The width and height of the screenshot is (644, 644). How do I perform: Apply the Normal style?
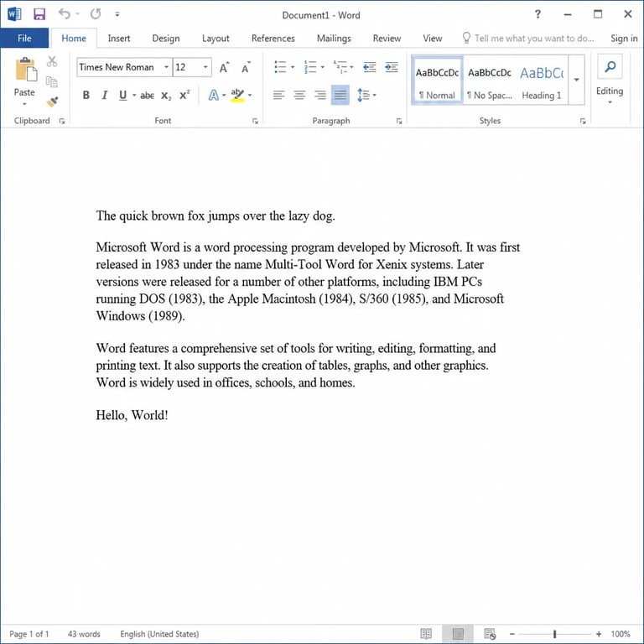[x=437, y=80]
